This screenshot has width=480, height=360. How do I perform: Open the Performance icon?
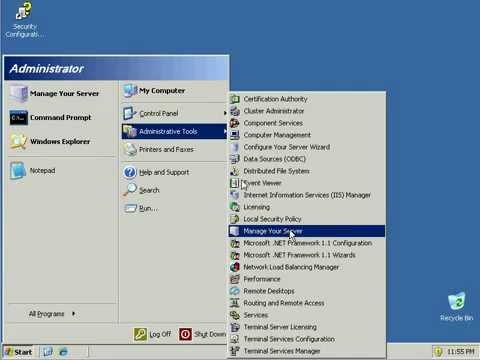pyautogui.click(x=235, y=279)
